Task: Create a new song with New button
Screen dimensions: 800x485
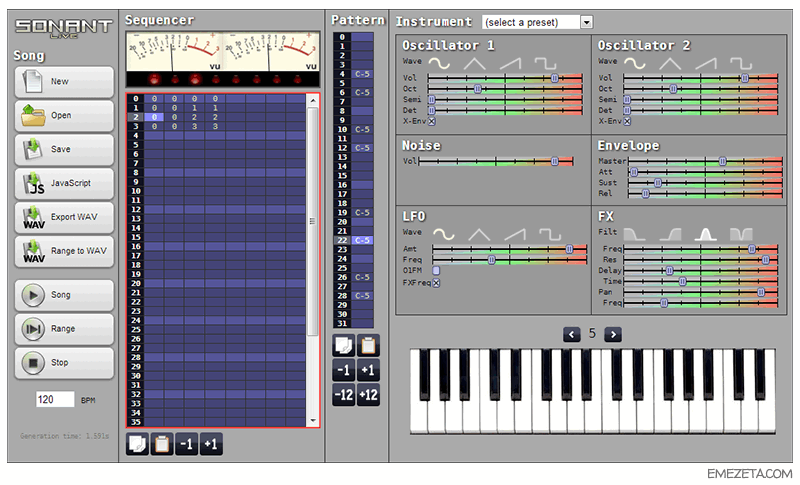Action: (64, 82)
